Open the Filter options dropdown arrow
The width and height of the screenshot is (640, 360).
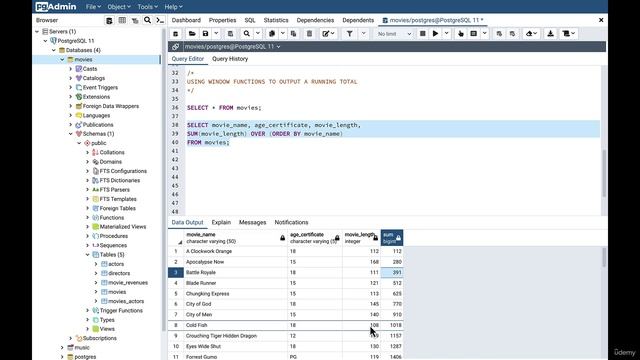[x=363, y=34]
